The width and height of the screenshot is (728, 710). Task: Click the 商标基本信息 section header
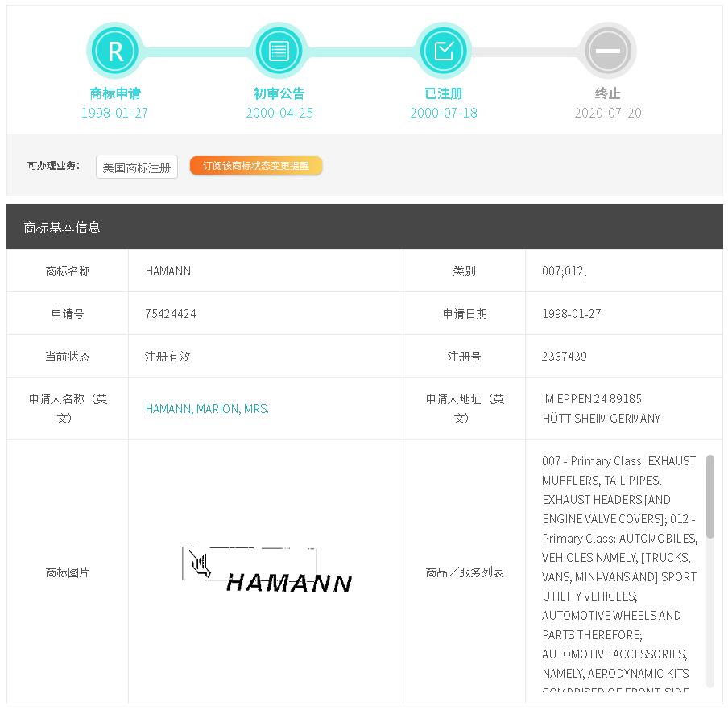point(62,228)
